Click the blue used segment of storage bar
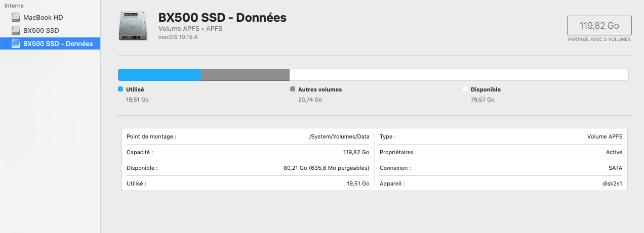This screenshot has width=644, height=233. coord(159,75)
